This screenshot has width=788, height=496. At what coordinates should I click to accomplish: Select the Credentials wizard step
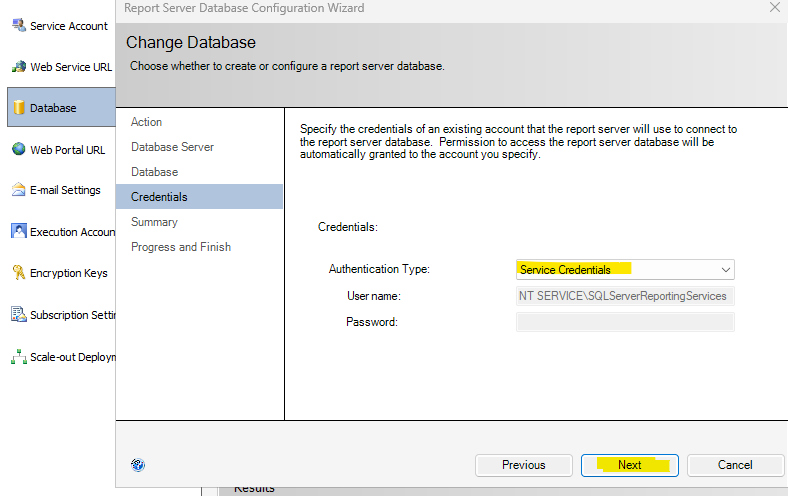(199, 196)
